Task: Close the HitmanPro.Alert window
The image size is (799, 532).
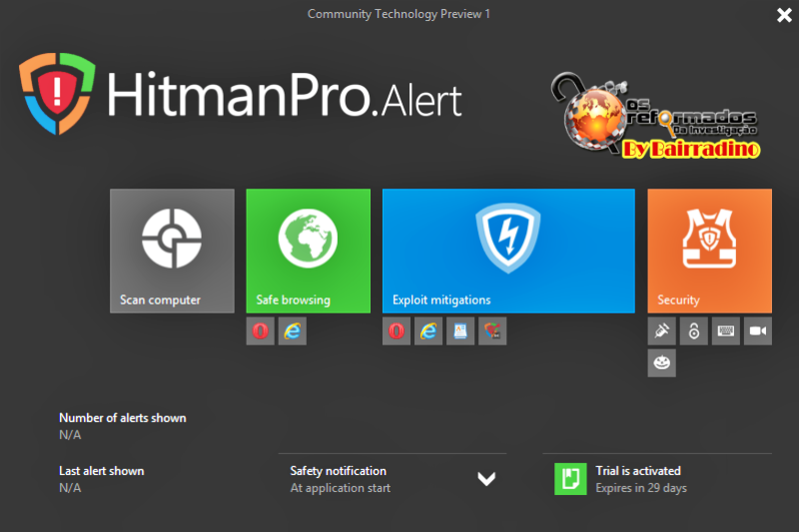Action: (x=784, y=15)
